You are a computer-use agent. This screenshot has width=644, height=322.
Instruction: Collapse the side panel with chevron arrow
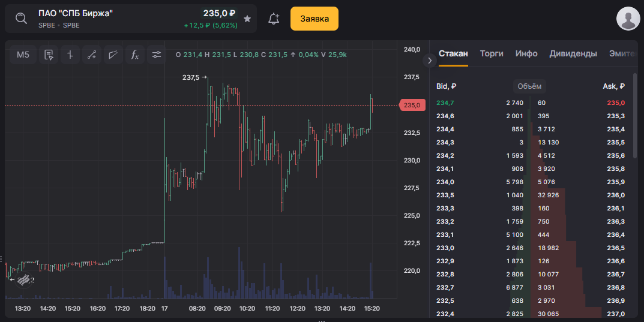[x=430, y=60]
